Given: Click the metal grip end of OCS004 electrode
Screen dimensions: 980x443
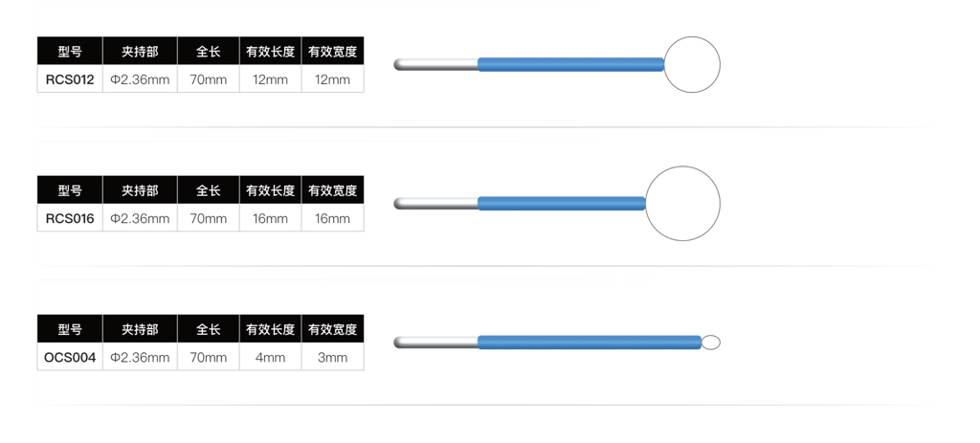Looking at the screenshot, I should [x=435, y=343].
